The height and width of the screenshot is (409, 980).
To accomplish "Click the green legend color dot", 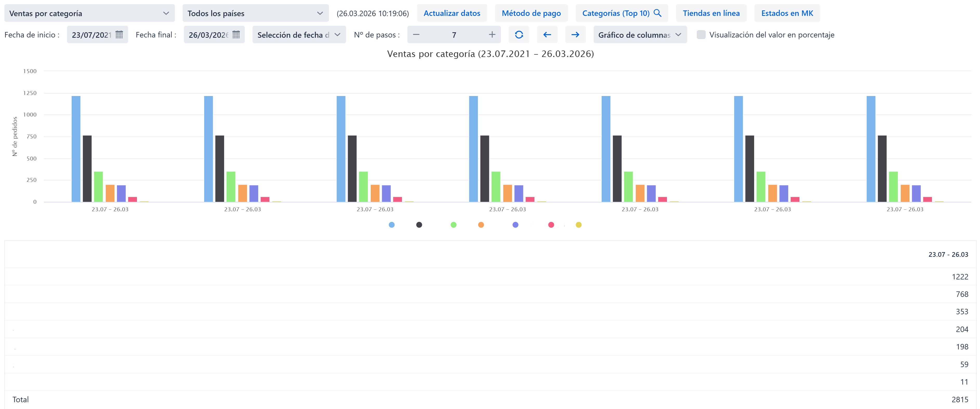I will coord(453,225).
